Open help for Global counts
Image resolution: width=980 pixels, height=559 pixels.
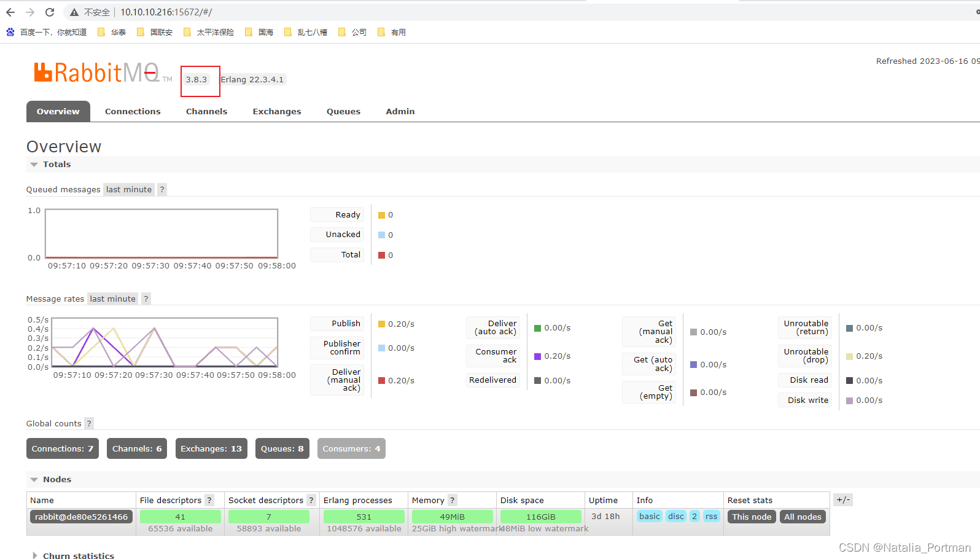pos(89,423)
